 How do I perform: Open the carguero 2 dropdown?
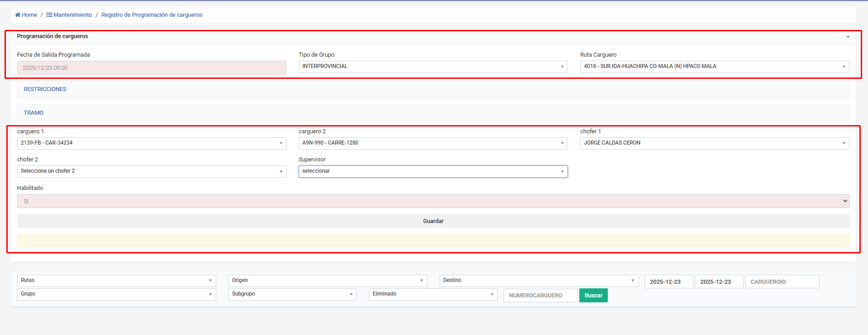[433, 143]
